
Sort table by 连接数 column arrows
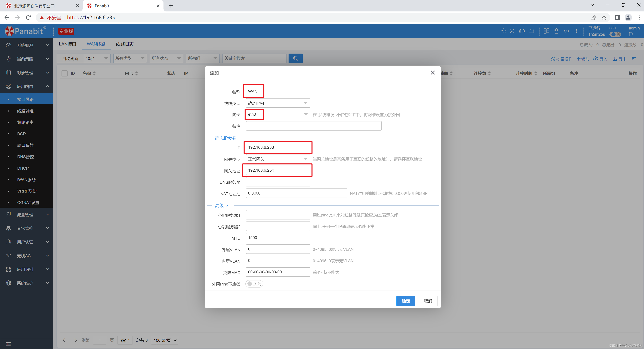(489, 73)
